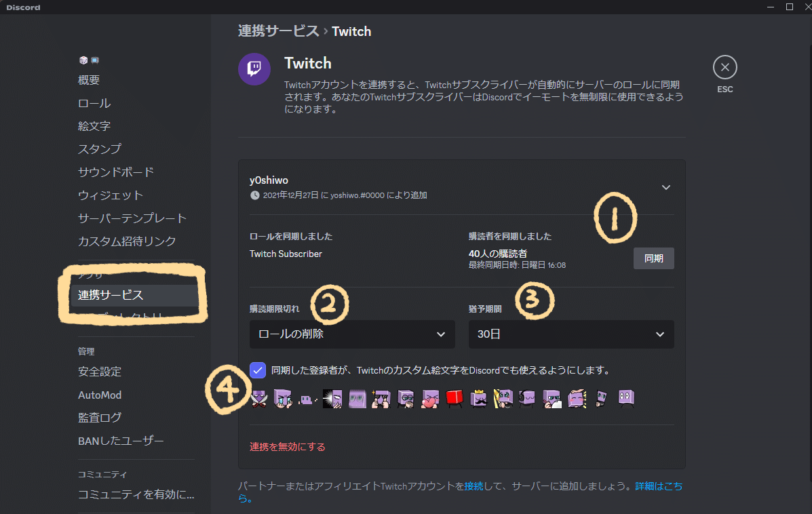
Task: Click the Twitch logo icon
Action: [x=254, y=70]
